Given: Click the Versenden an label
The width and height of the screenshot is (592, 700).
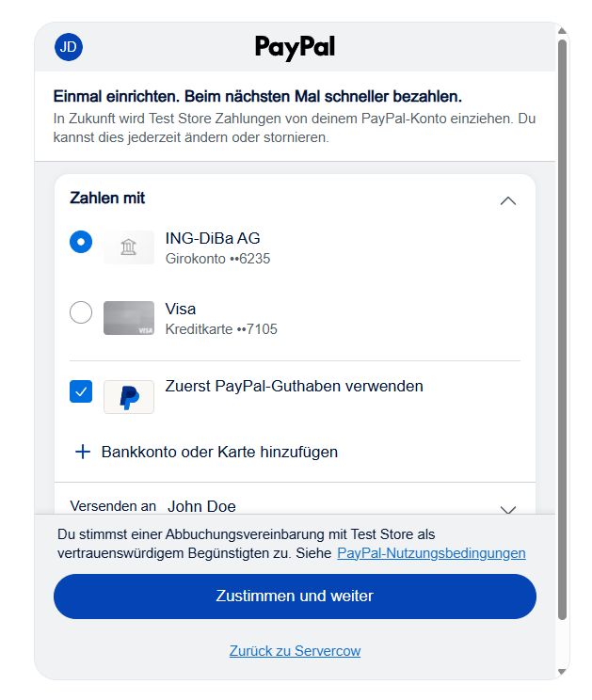Looking at the screenshot, I should pyautogui.click(x=113, y=506).
